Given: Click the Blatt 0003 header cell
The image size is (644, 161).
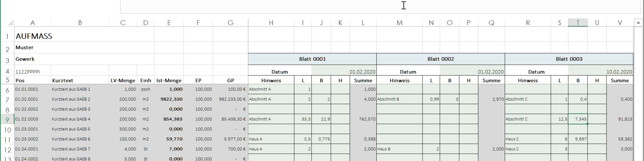Looking at the screenshot, I should click(569, 59).
